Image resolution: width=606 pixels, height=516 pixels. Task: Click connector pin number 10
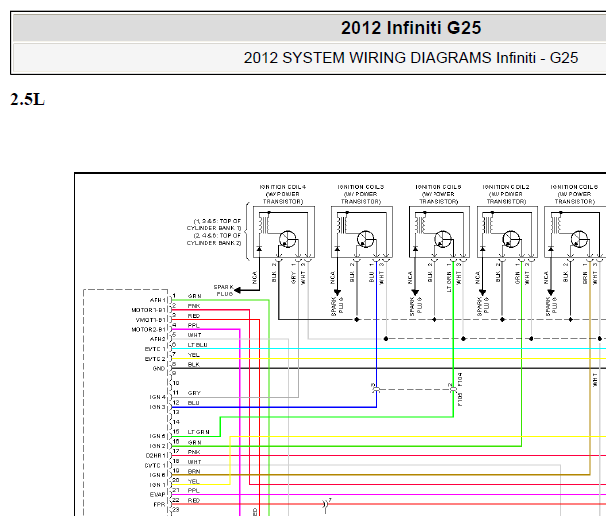176,383
